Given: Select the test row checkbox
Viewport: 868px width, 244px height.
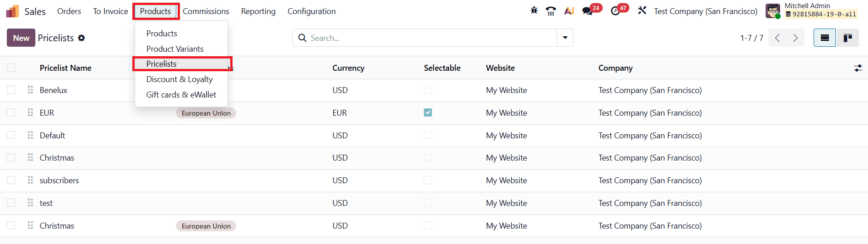Looking at the screenshot, I should click(x=11, y=203).
